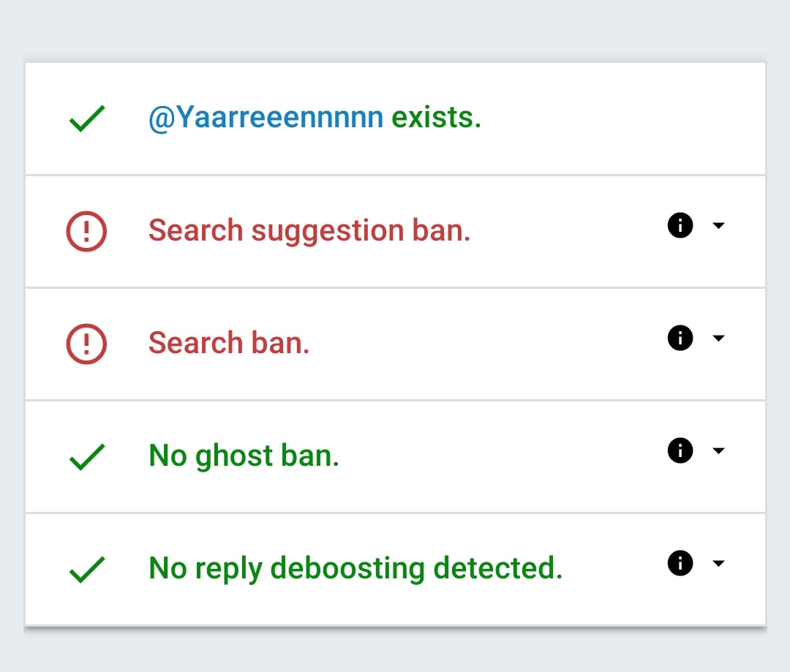Click the green checkmark for reply deboosting

tap(87, 570)
